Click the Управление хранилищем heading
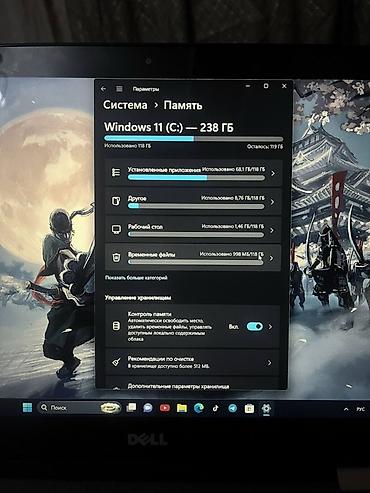 (138, 297)
